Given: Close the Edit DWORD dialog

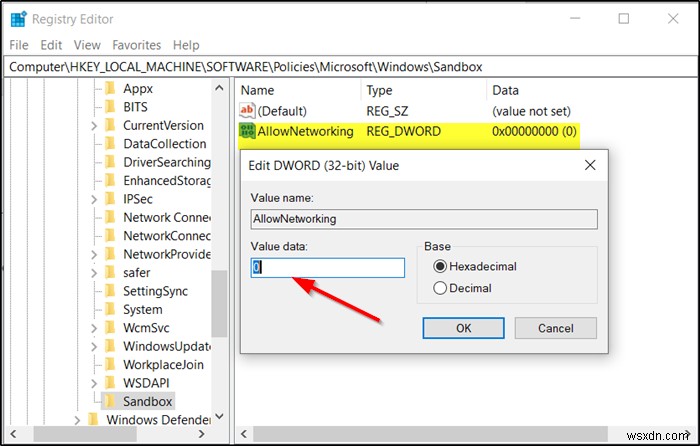Looking at the screenshot, I should coord(590,165).
